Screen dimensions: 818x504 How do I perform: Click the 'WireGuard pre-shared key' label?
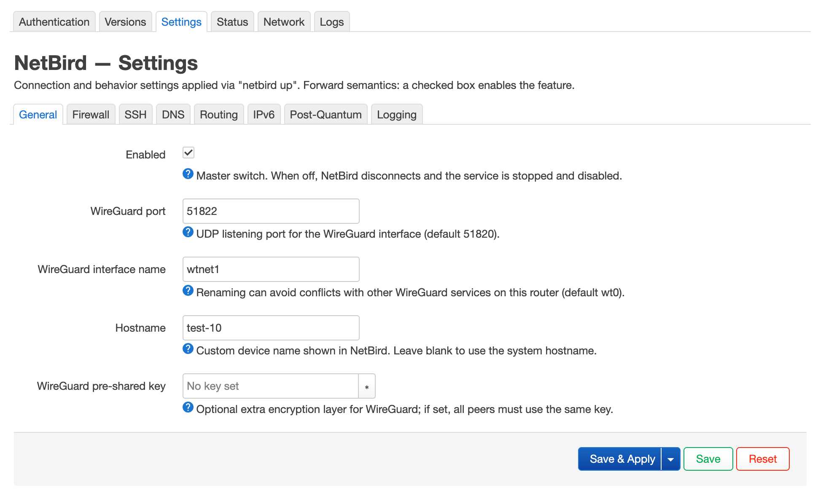(101, 386)
